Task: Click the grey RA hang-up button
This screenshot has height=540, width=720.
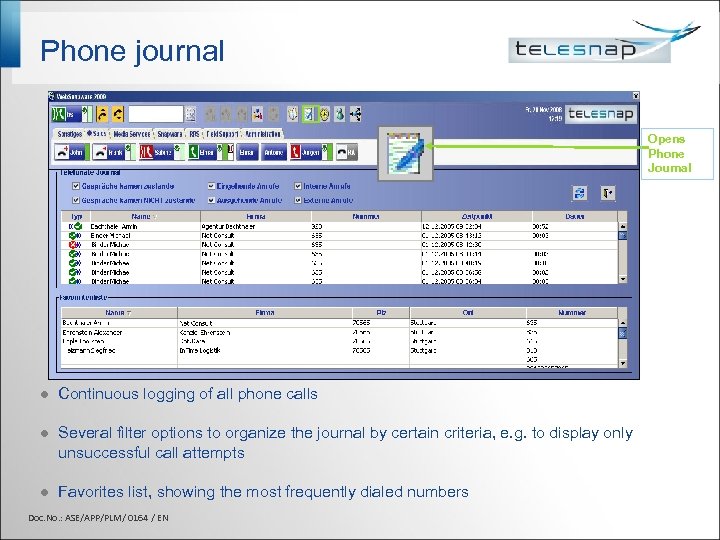Action: point(347,152)
